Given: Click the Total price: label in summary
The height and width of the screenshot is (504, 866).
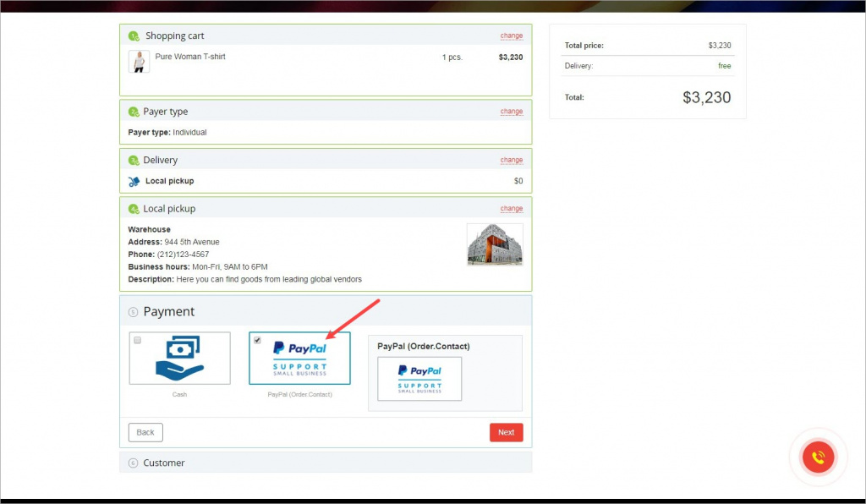Looking at the screenshot, I should click(584, 46).
